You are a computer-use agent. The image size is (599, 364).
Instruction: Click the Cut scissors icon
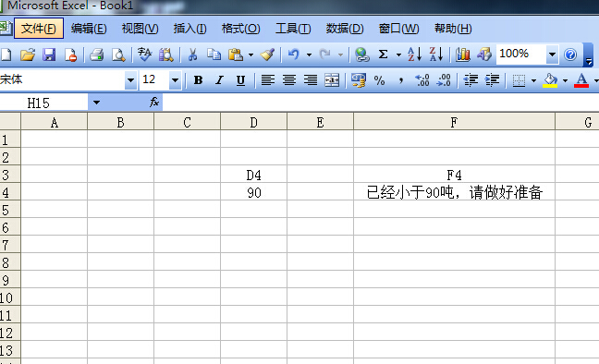point(192,55)
